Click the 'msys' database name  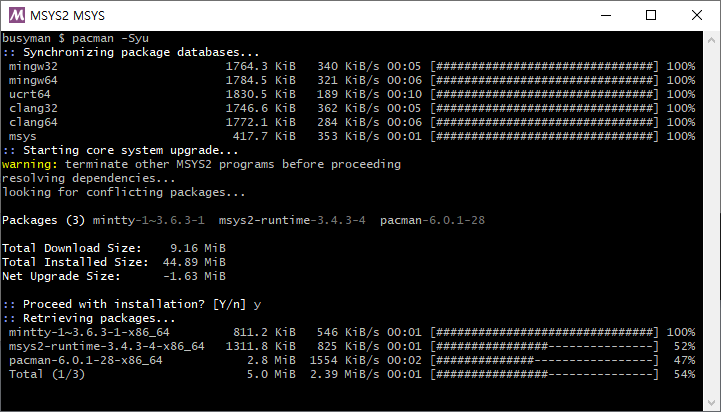click(23, 137)
